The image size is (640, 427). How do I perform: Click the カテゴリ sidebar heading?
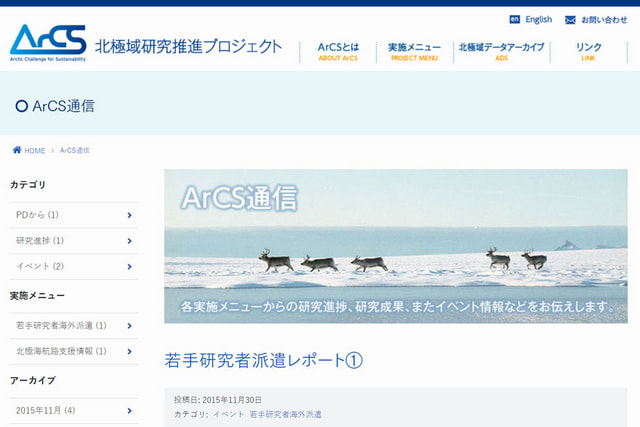click(28, 185)
